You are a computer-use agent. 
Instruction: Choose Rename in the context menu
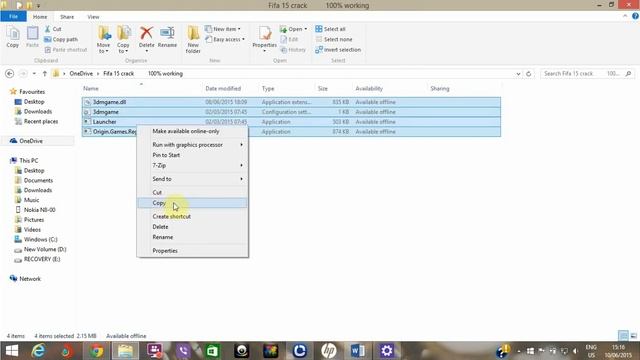(x=192, y=237)
